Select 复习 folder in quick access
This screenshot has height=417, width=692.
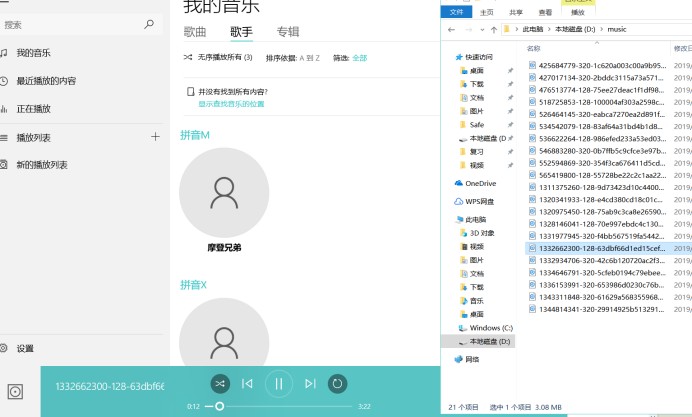click(476, 152)
